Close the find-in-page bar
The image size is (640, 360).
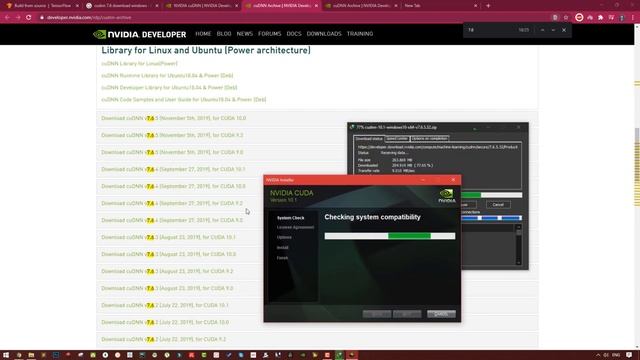[x=564, y=30]
